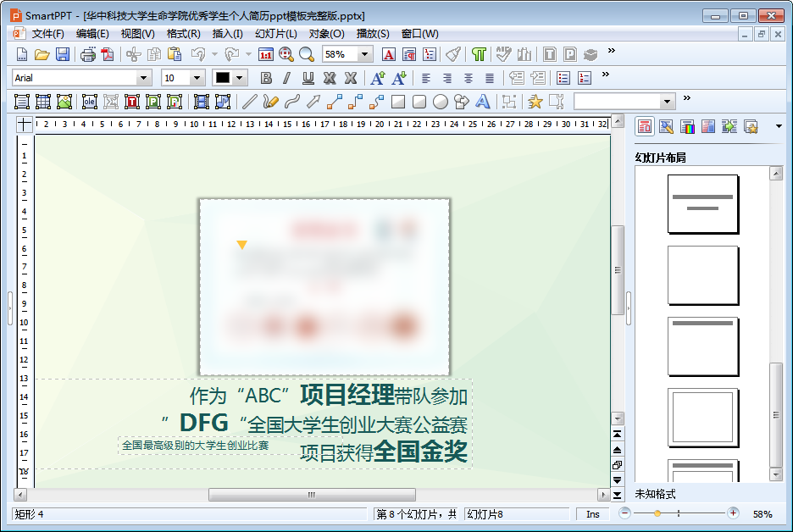The height and width of the screenshot is (532, 793).
Task: Open the sidebar options dropdown arrow
Action: [x=779, y=126]
